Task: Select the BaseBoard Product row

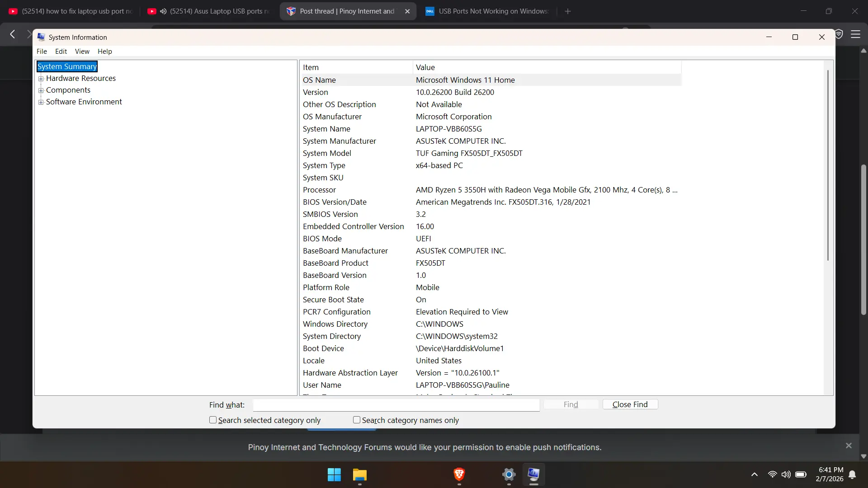Action: click(491, 263)
